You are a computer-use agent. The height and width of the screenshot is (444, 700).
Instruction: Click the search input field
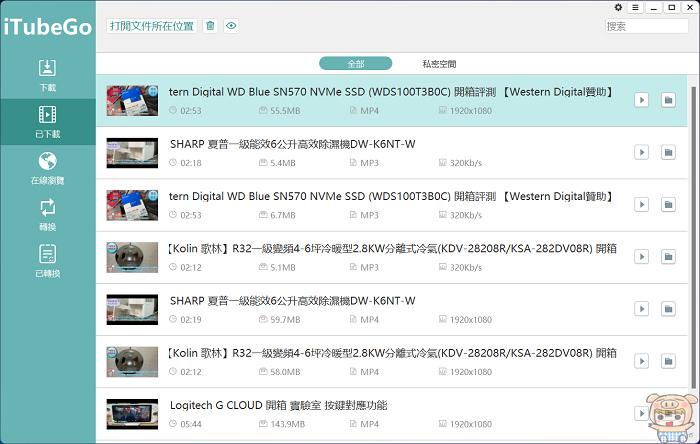click(647, 26)
